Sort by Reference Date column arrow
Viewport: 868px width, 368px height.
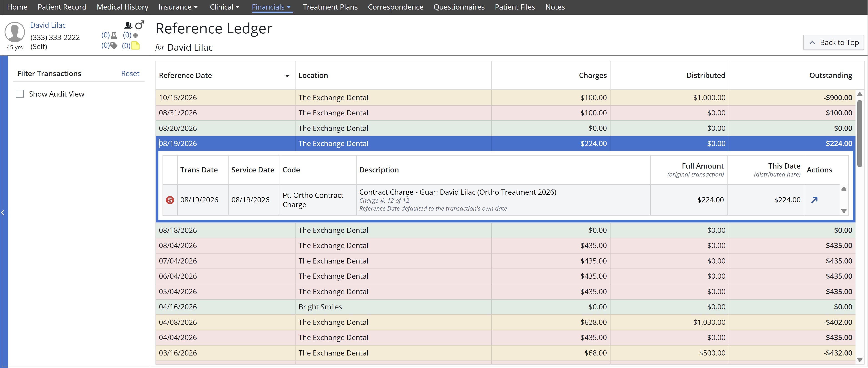coord(287,76)
